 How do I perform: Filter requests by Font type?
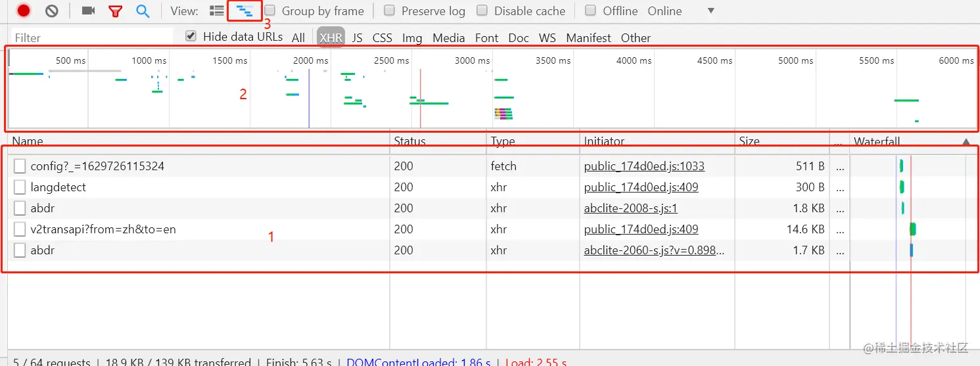point(486,38)
